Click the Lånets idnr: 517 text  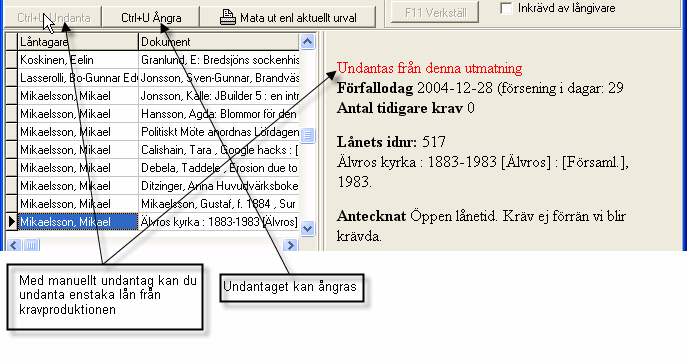[391, 141]
